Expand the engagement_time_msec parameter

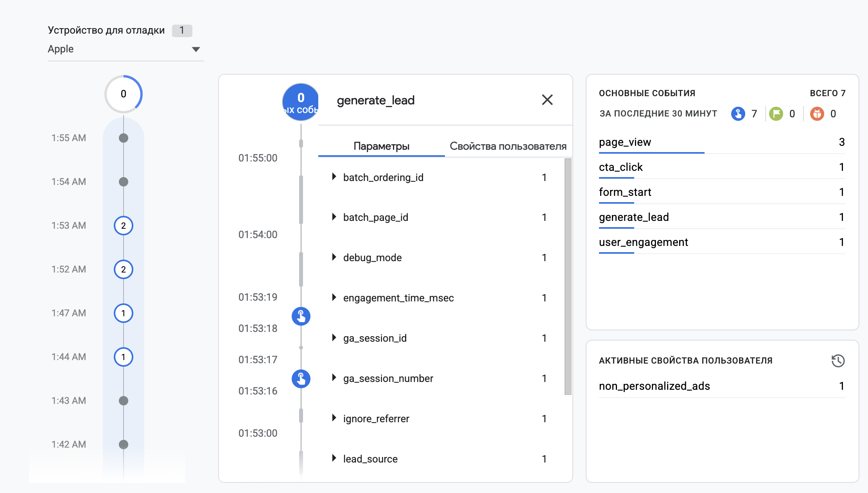[334, 297]
